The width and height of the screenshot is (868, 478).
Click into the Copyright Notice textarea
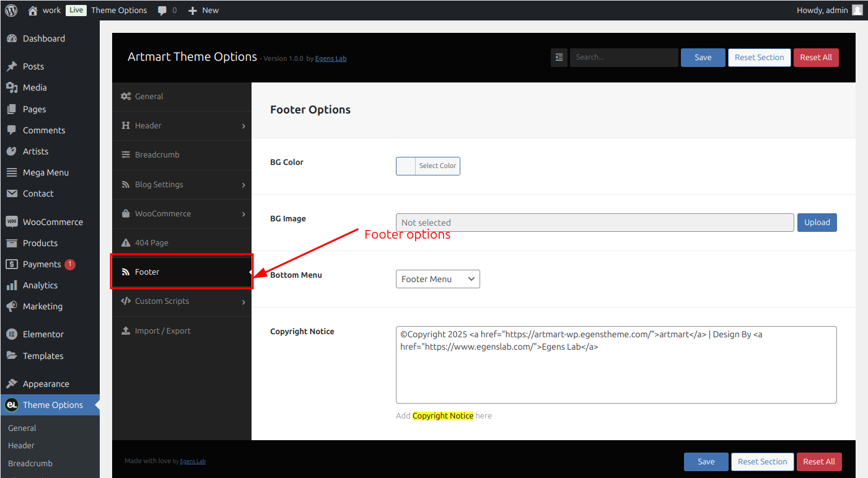[616, 365]
